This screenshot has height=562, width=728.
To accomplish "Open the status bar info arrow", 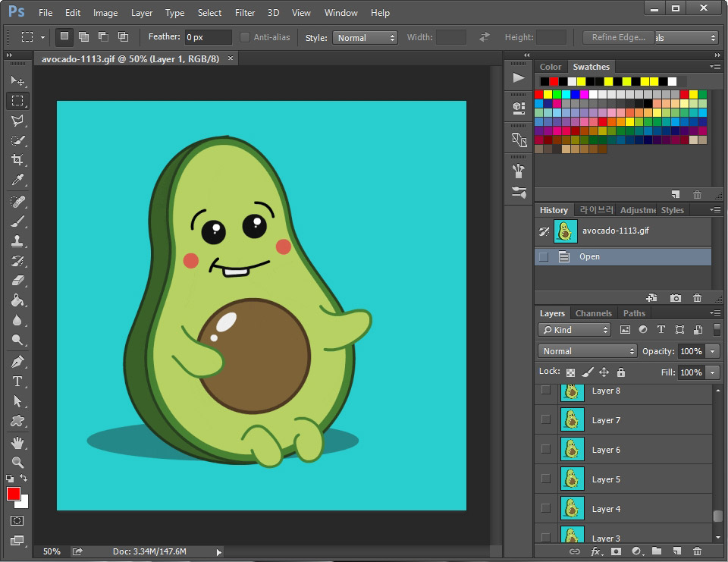I will [218, 552].
